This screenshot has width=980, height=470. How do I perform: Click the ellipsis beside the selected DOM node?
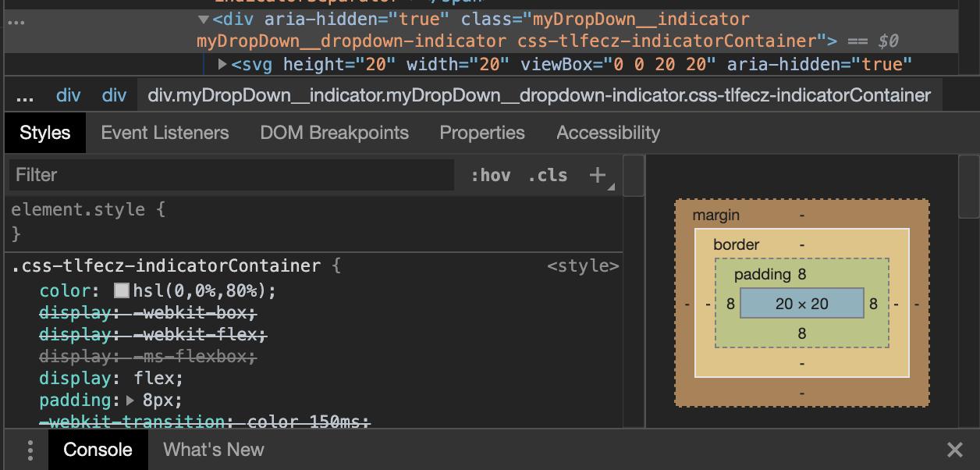(x=16, y=22)
